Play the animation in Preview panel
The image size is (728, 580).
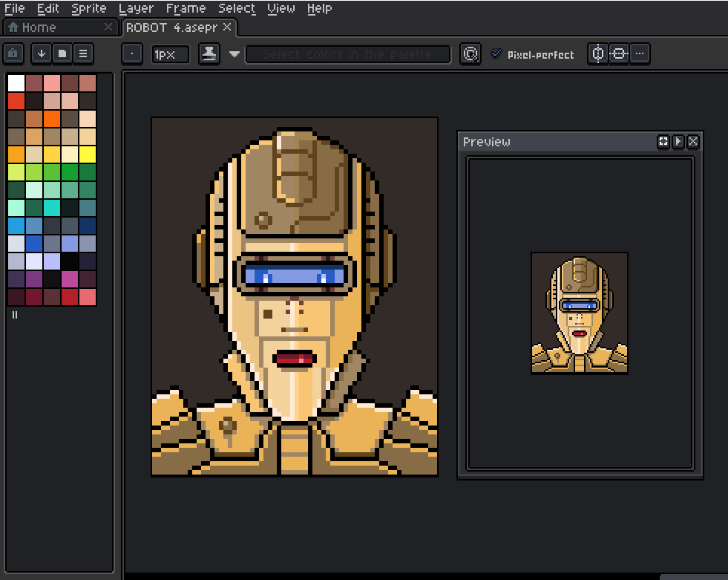678,141
